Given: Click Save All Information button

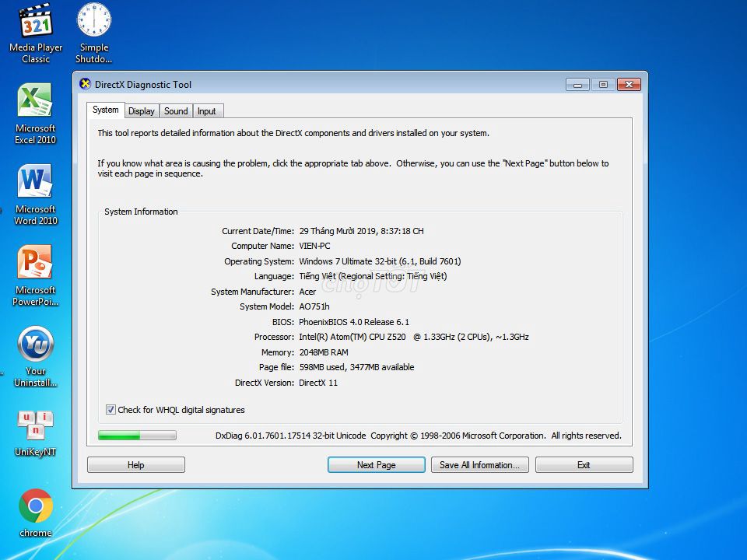Looking at the screenshot, I should tap(480, 465).
